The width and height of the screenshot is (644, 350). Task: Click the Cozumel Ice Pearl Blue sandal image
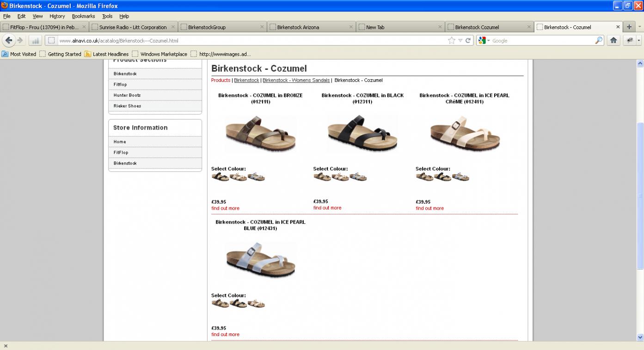pyautogui.click(x=260, y=261)
